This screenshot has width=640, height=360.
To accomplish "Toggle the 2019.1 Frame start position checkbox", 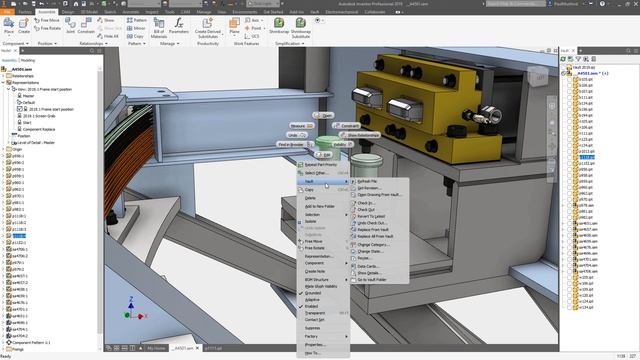I will pyautogui.click(x=19, y=109).
